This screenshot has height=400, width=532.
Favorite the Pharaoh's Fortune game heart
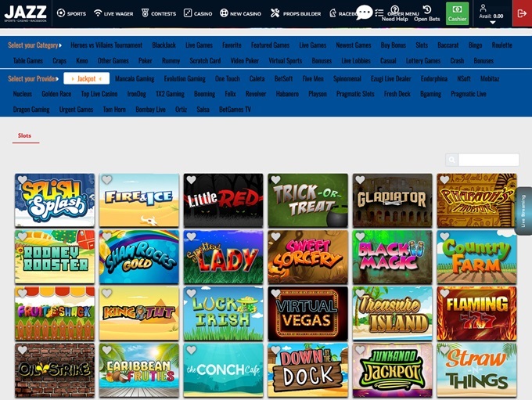[444, 180]
